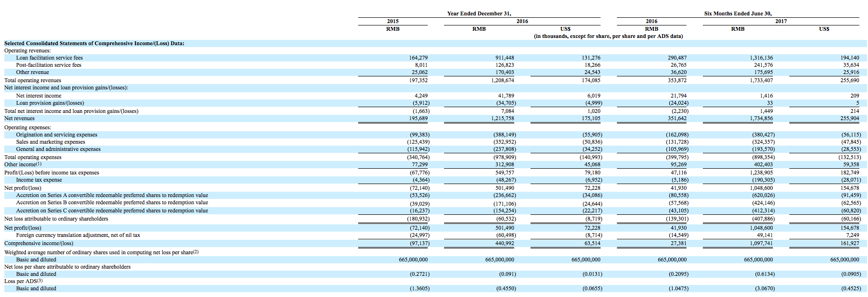The width and height of the screenshot is (868, 297).
Task: Click the 'Comprehensive income/(loss)' row label
Action: (x=39, y=243)
